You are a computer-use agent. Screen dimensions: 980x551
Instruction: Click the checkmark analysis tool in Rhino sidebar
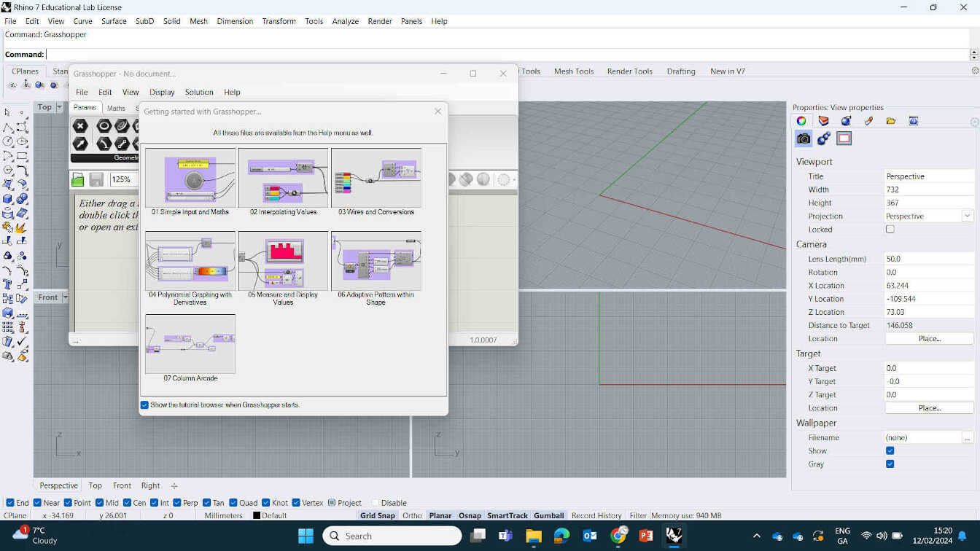point(22,342)
